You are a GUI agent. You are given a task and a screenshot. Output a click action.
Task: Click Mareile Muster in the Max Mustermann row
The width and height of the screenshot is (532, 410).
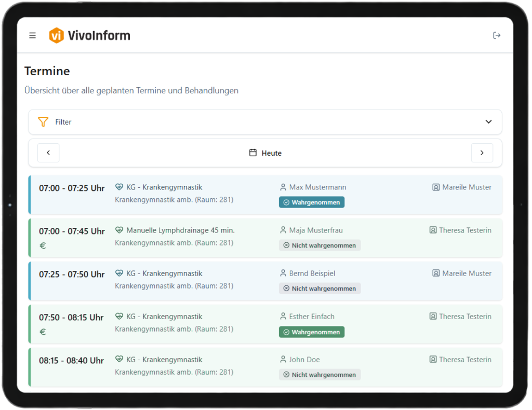tap(467, 187)
